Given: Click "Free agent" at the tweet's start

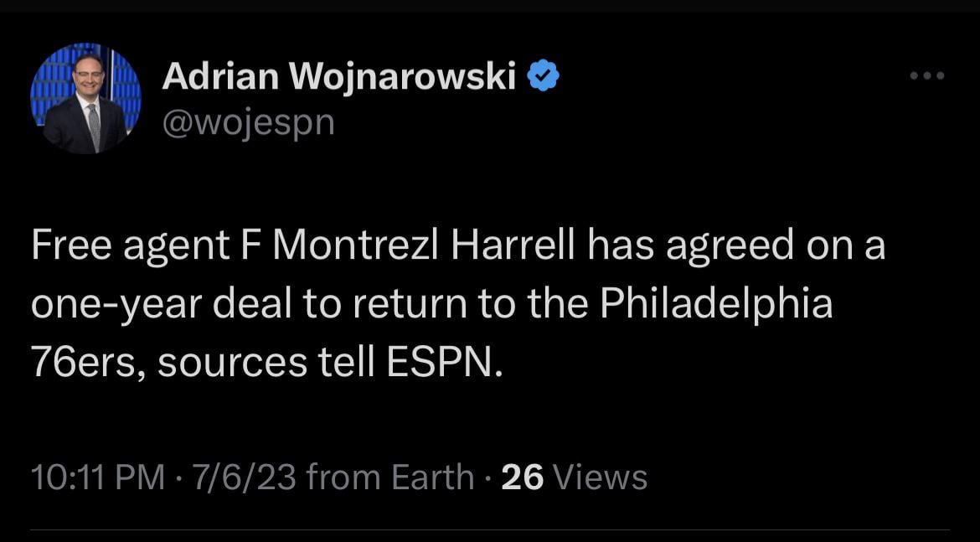Looking at the screenshot, I should click(130, 247).
